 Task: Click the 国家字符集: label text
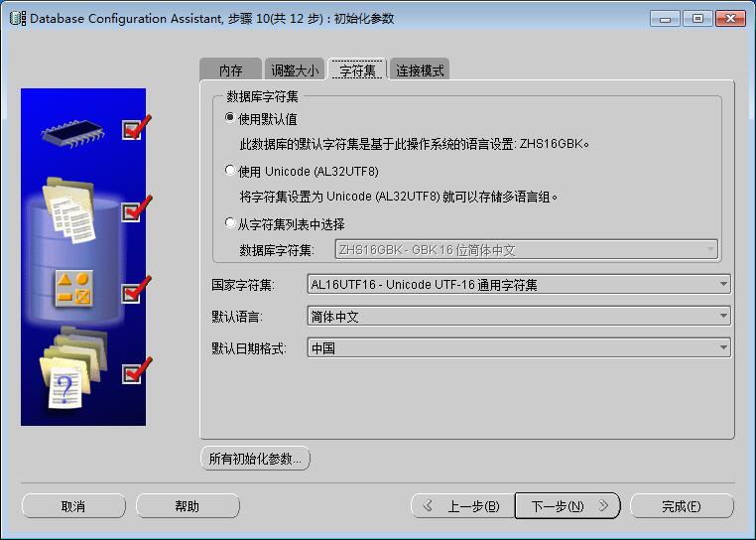pyautogui.click(x=242, y=285)
